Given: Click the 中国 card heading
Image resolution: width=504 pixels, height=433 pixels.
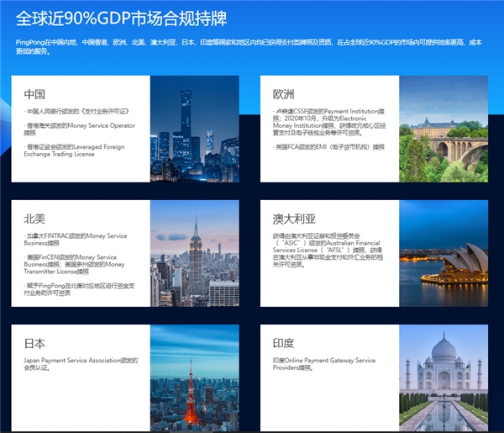Looking at the screenshot, I should coord(34,94).
